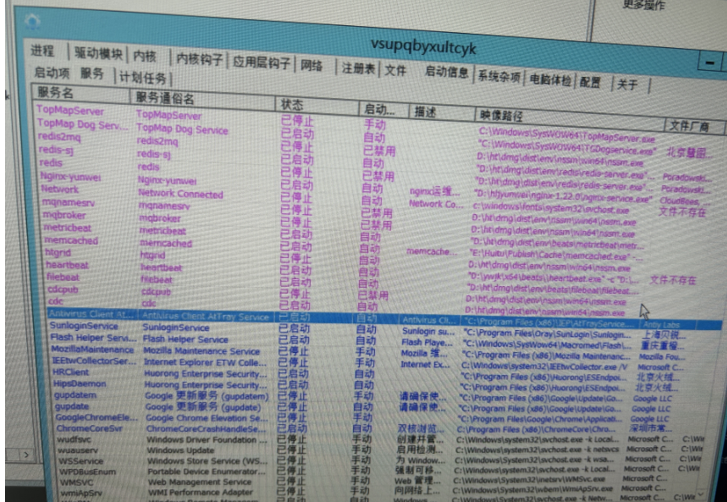This screenshot has height=502, width=727.
Task: Click the right scroll arrow at bottom left
Action: 26,455
